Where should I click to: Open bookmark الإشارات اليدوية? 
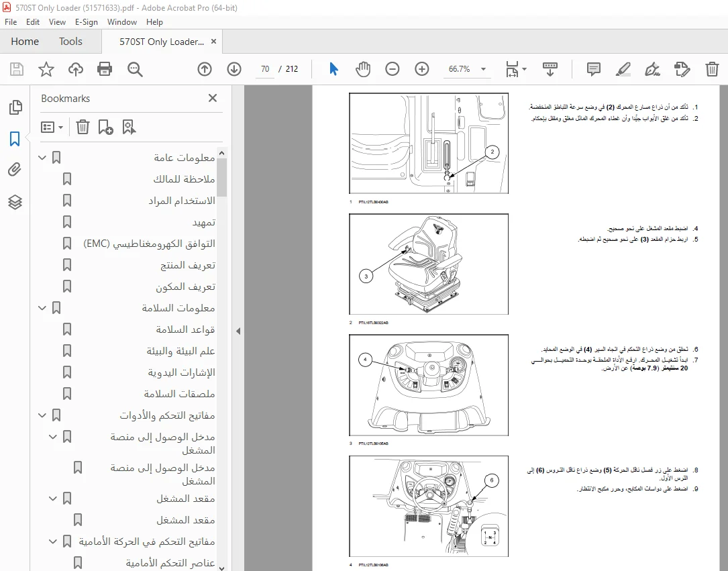pyautogui.click(x=182, y=372)
